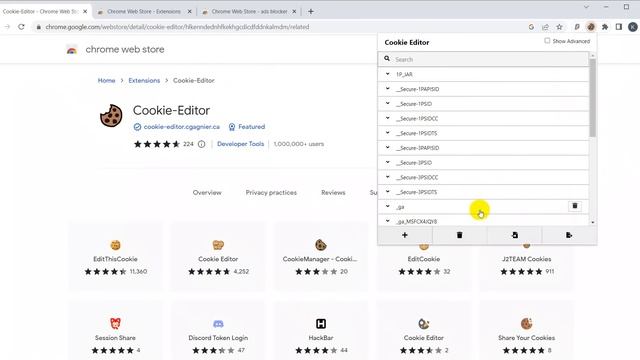640x360 pixels.
Task: Go to the Extensions breadcrumb link
Action: coord(144,80)
